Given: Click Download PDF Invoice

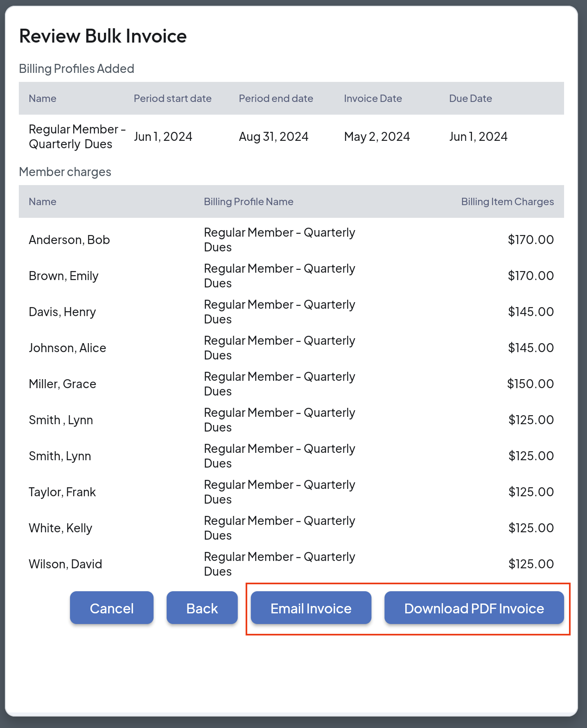Looking at the screenshot, I should [474, 608].
